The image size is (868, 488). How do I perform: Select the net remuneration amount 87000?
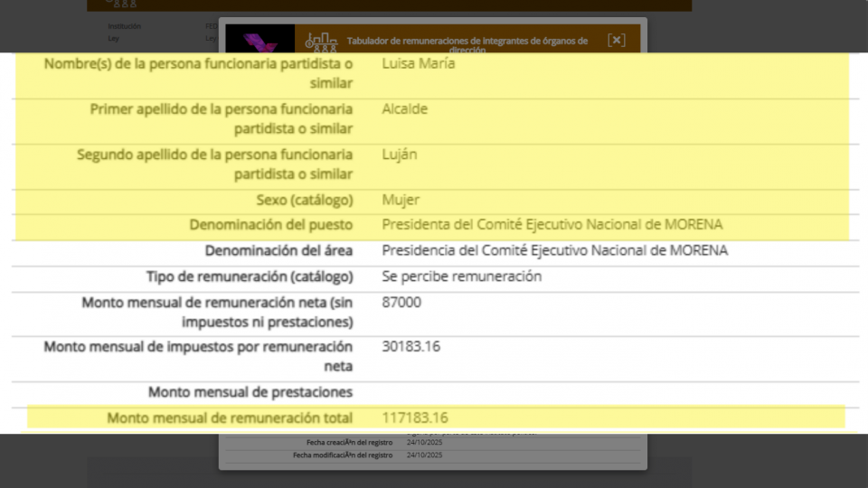[401, 303]
